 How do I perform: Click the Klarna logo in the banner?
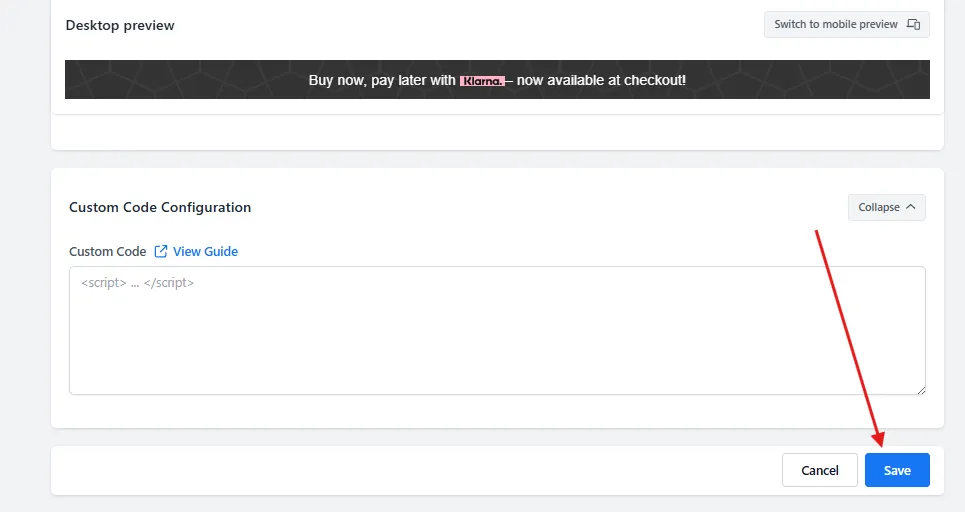click(x=482, y=81)
